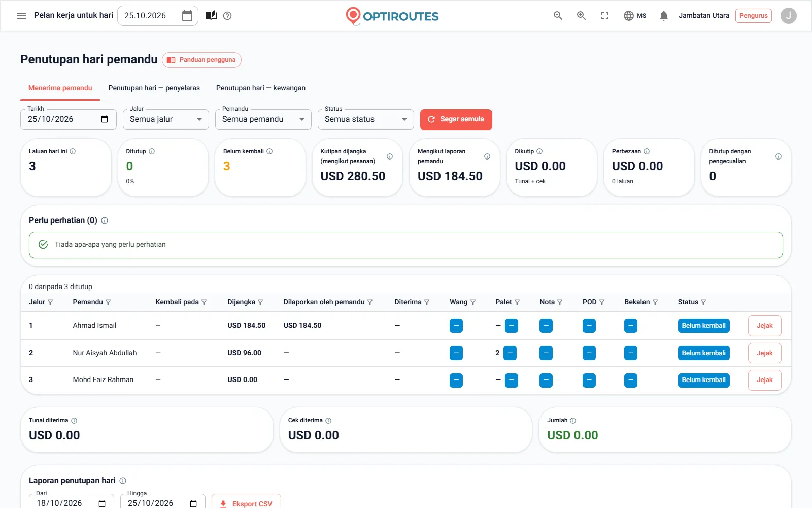This screenshot has height=508, width=812.
Task: Click Jejak for Ahmad Ismail row
Action: click(x=765, y=326)
